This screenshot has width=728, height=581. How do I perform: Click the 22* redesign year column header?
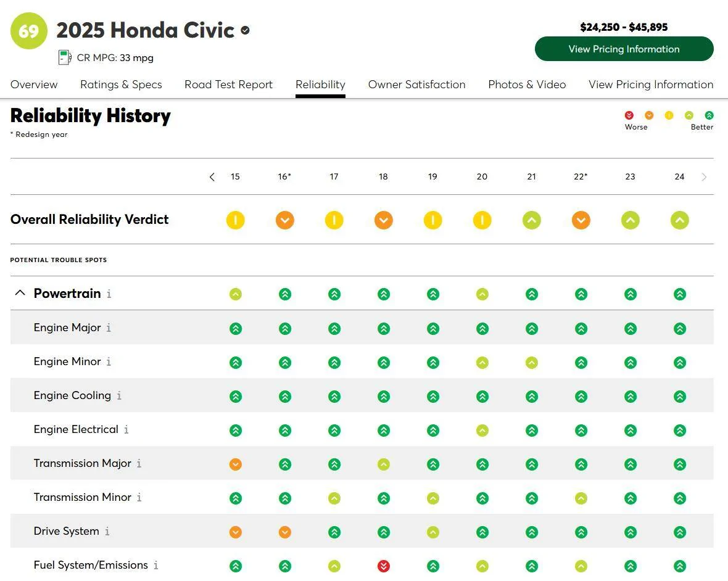(581, 177)
